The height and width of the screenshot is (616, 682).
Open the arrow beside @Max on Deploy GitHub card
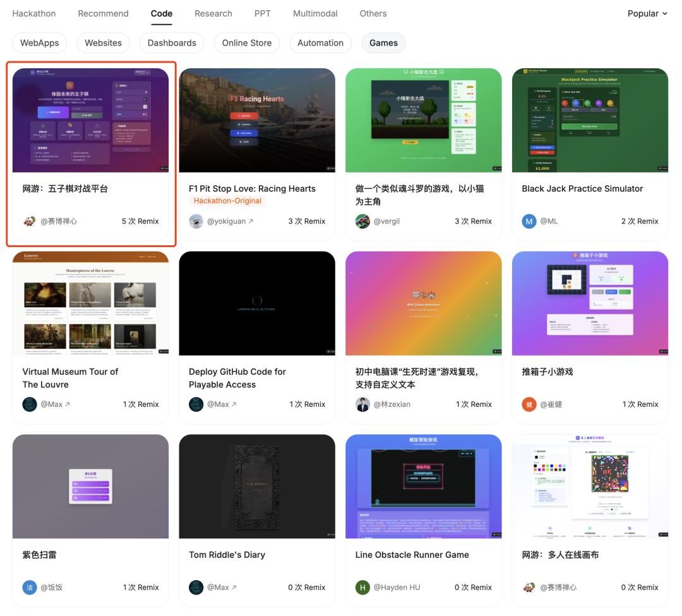pos(234,404)
